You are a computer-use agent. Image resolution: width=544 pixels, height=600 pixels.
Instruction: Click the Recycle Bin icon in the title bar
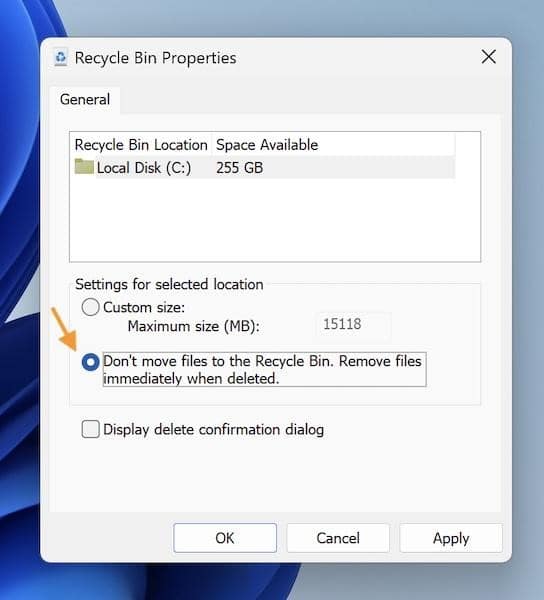tap(61, 58)
